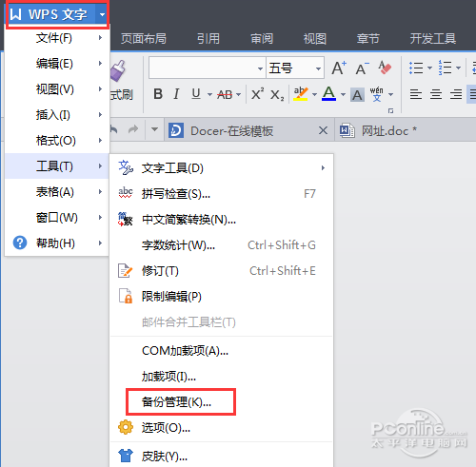The image size is (476, 467).
Task: Apply superscript formatting icon
Action: pos(257,94)
